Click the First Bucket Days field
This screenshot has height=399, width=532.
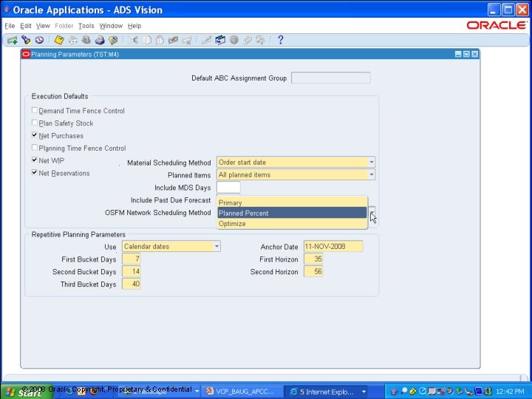[132, 259]
